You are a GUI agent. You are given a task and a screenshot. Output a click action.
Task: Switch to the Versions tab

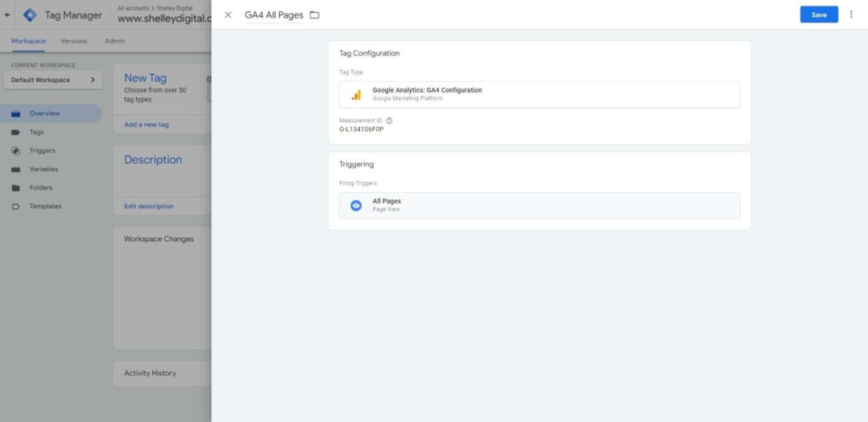pyautogui.click(x=74, y=41)
